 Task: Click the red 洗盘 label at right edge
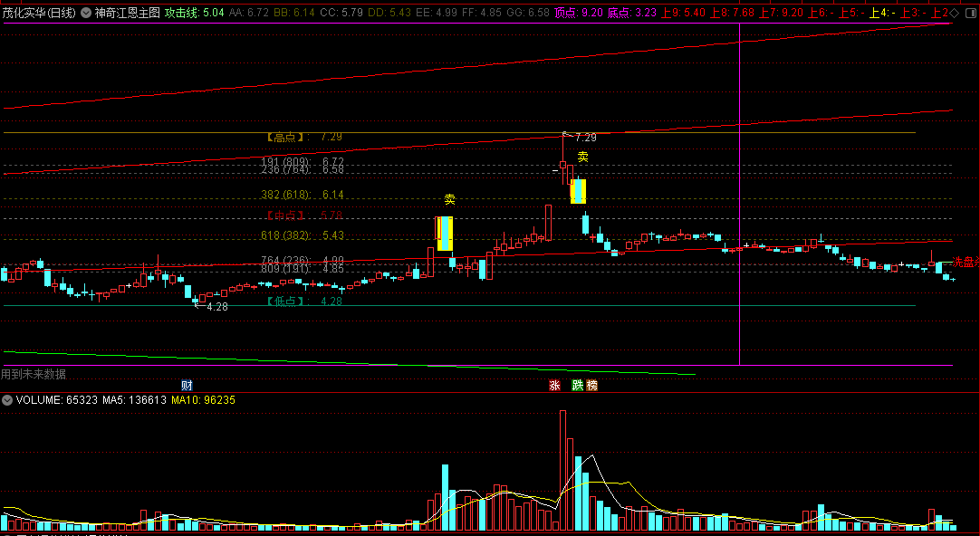tap(966, 263)
